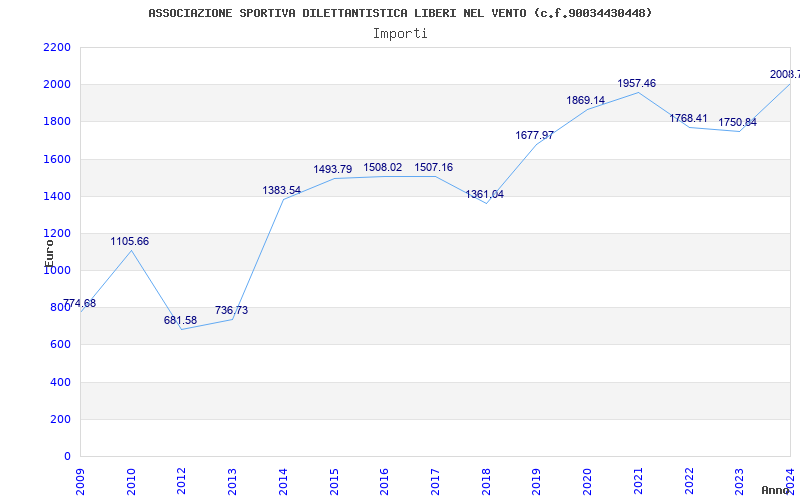800x500 pixels.
Task: Click the 1383.54 data label
Action: tap(282, 190)
